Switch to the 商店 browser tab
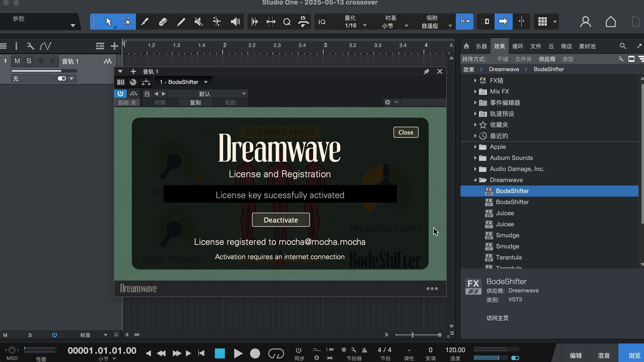Screen dimensions: 644x362 tap(566, 46)
